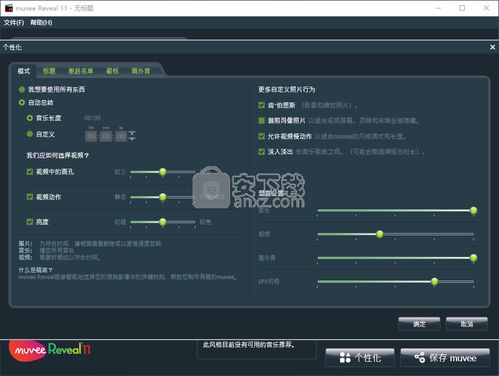Screen dimensions: 499x376
Task: Click the minutes field of custom duration
Action: pyautogui.click(x=106, y=136)
